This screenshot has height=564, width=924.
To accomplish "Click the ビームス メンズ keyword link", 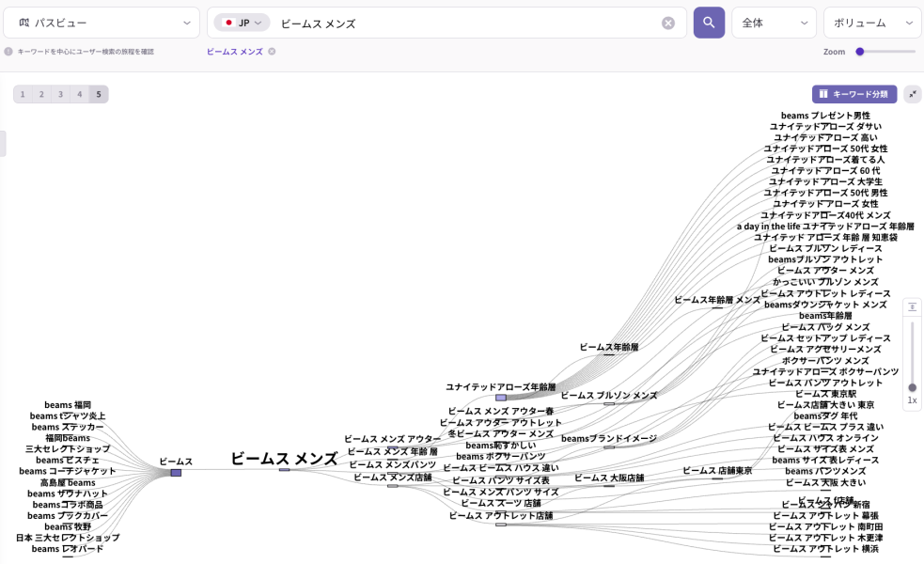I will (235, 52).
